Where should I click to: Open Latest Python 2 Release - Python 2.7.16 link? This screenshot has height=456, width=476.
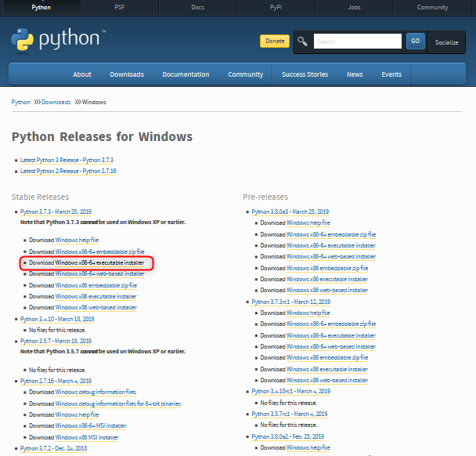click(68, 171)
